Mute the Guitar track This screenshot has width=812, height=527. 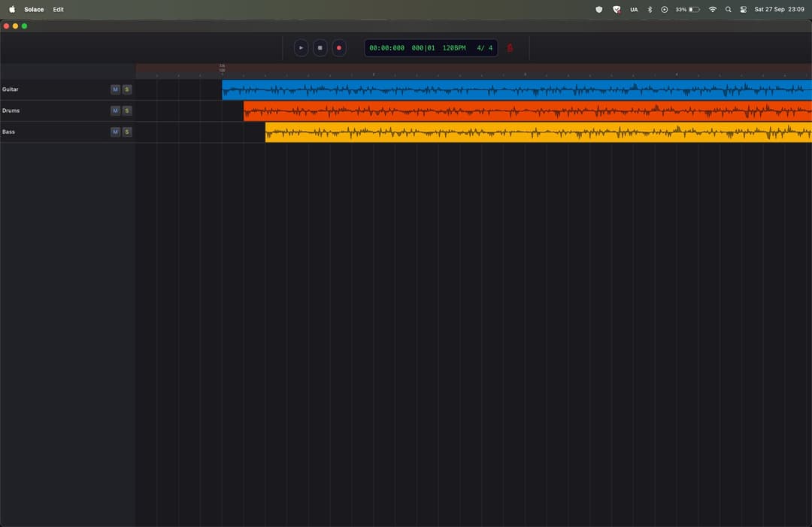(x=115, y=89)
